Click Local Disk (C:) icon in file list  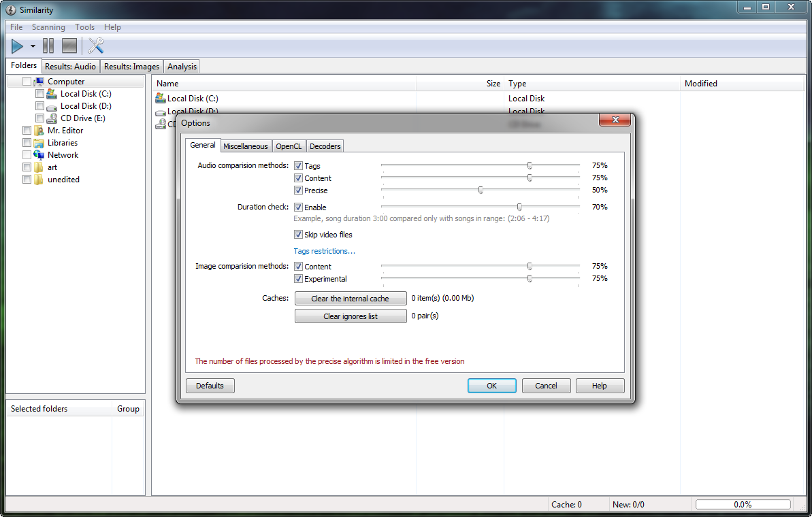161,98
